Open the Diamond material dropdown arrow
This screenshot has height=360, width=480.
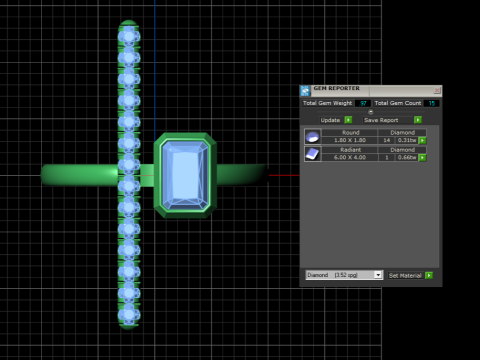pyautogui.click(x=378, y=275)
